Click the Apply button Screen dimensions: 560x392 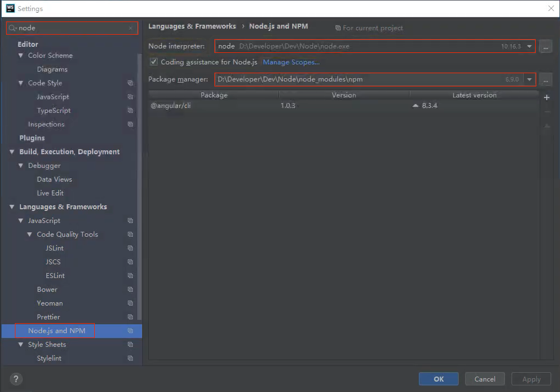pos(531,379)
